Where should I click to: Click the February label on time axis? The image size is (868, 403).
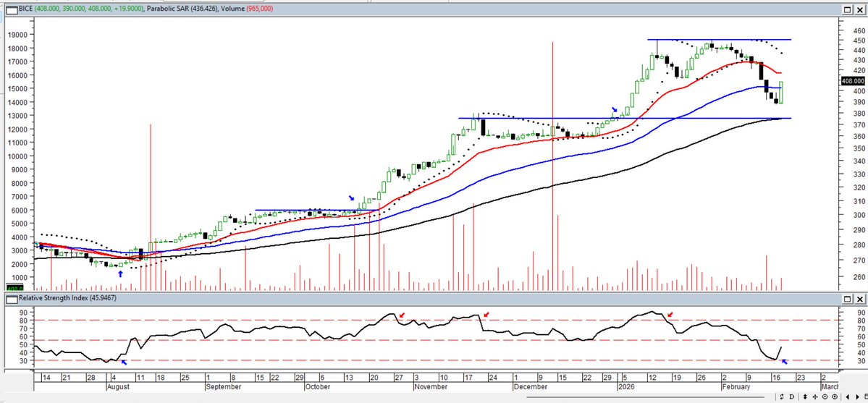[x=736, y=387]
